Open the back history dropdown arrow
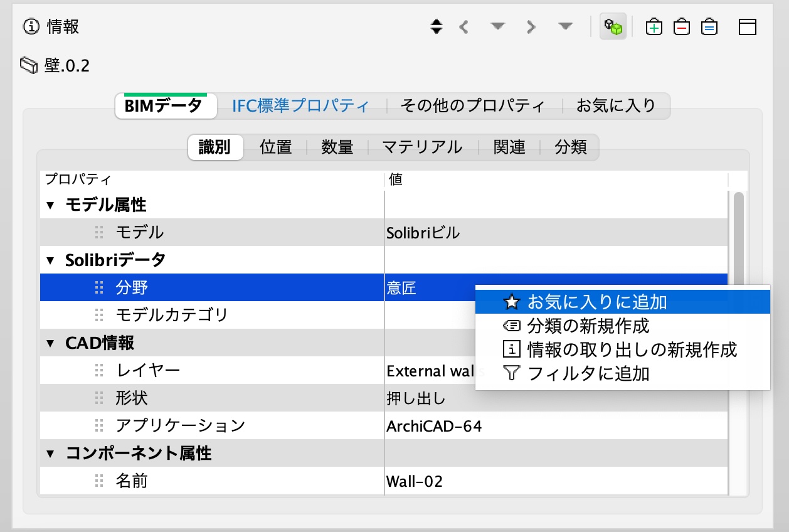The width and height of the screenshot is (789, 532). pos(498,27)
